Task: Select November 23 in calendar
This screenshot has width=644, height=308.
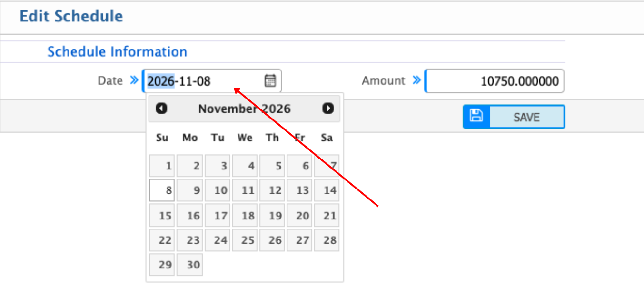Action: click(x=190, y=240)
